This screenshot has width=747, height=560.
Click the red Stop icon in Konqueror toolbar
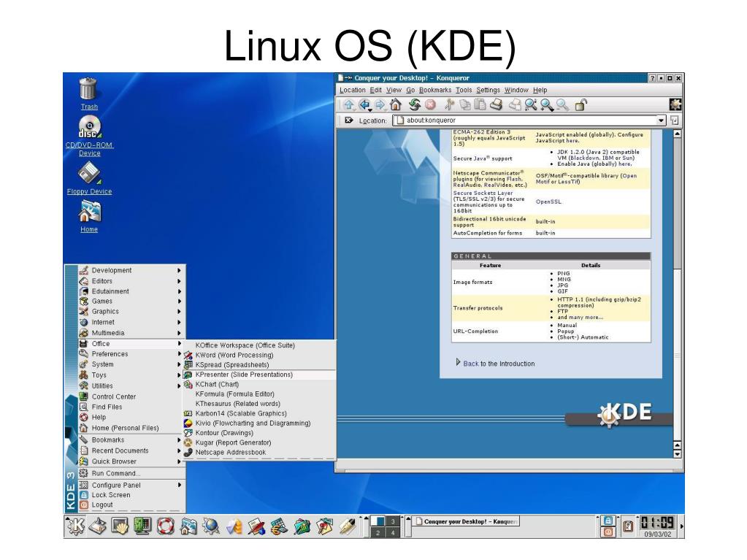(x=430, y=104)
